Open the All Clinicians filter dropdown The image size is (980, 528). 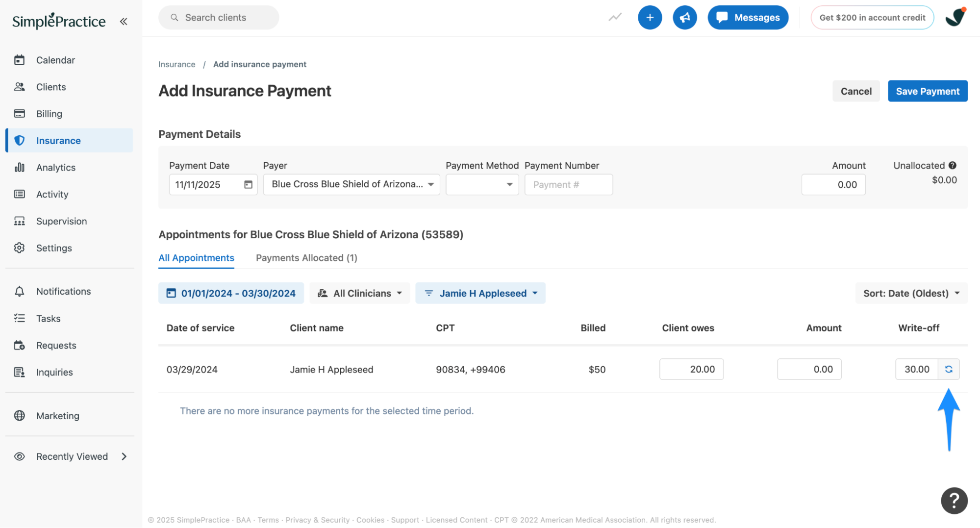360,293
